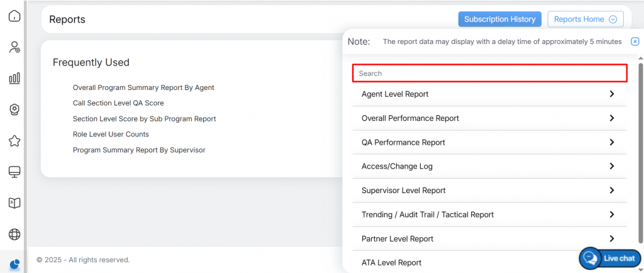The image size is (644, 273).
Task: Open Call Section Level QA Score report
Action: 118,103
